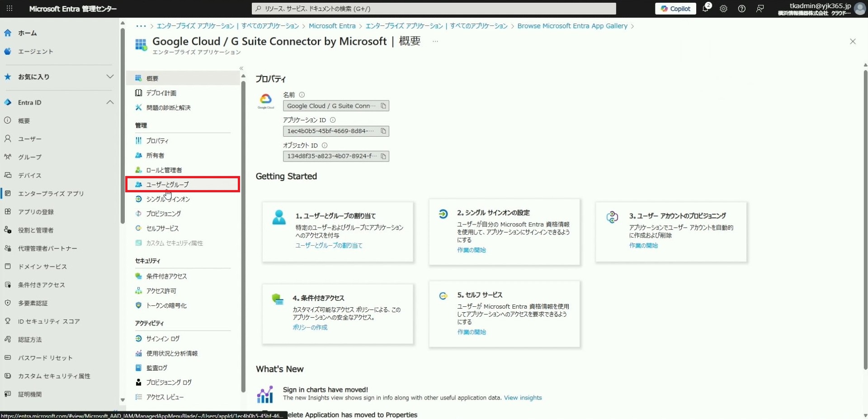
Task: Collapse the Entra ID section
Action: [110, 102]
